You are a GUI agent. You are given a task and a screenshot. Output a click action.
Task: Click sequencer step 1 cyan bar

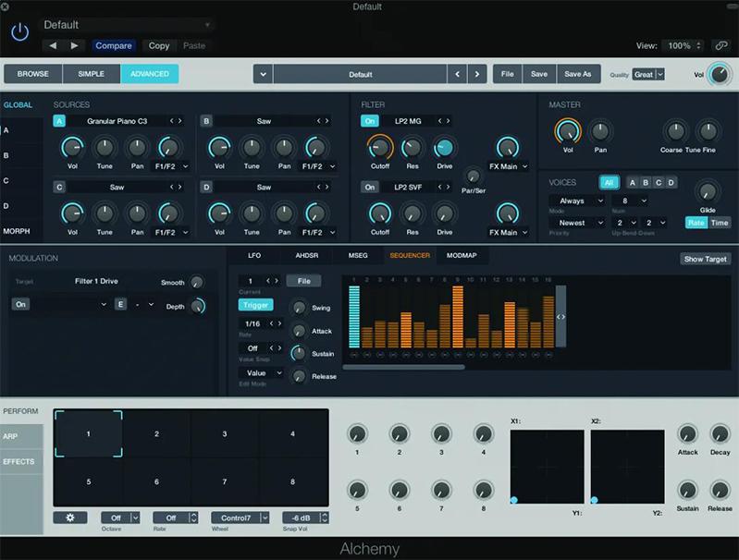[x=354, y=316]
